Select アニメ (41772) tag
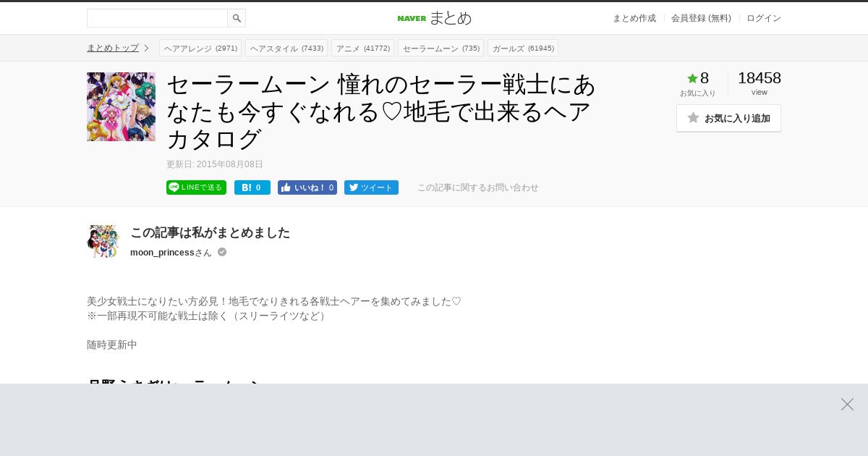The width and height of the screenshot is (868, 456). pyautogui.click(x=362, y=48)
